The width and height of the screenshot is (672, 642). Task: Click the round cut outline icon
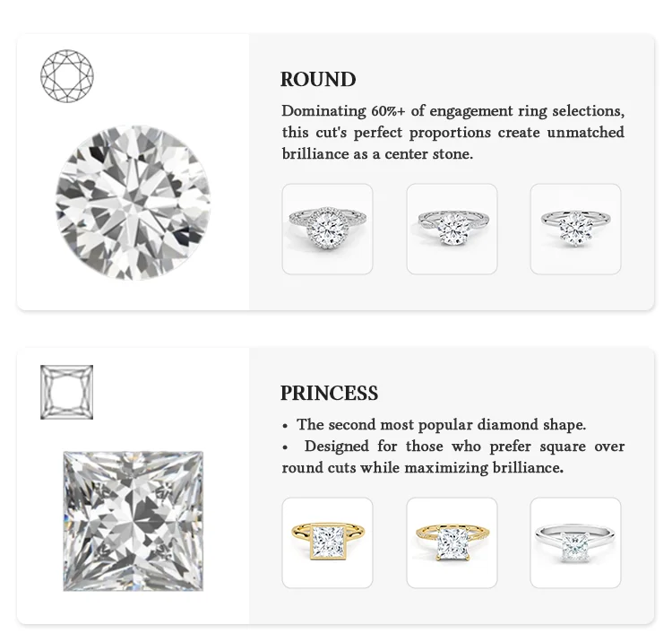tap(67, 75)
